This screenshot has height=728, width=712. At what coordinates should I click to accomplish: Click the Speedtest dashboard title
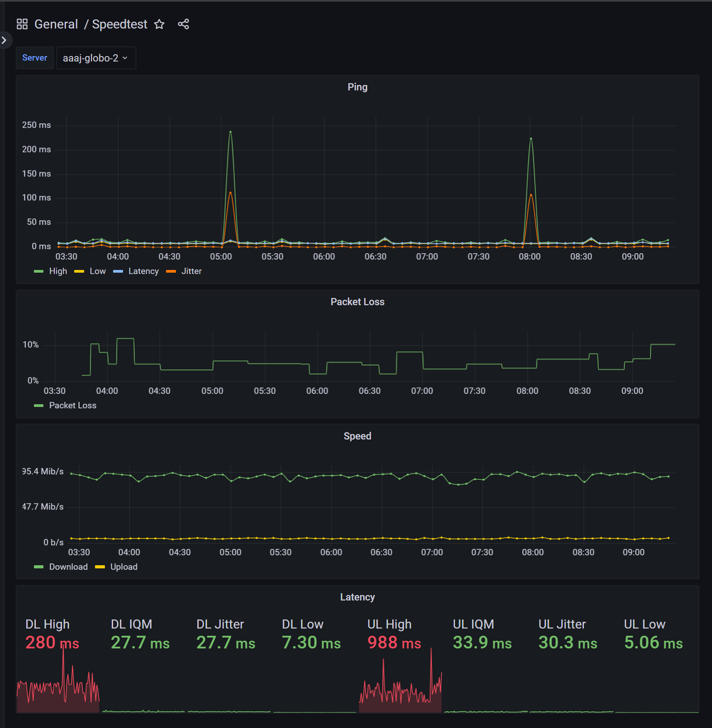[x=120, y=24]
